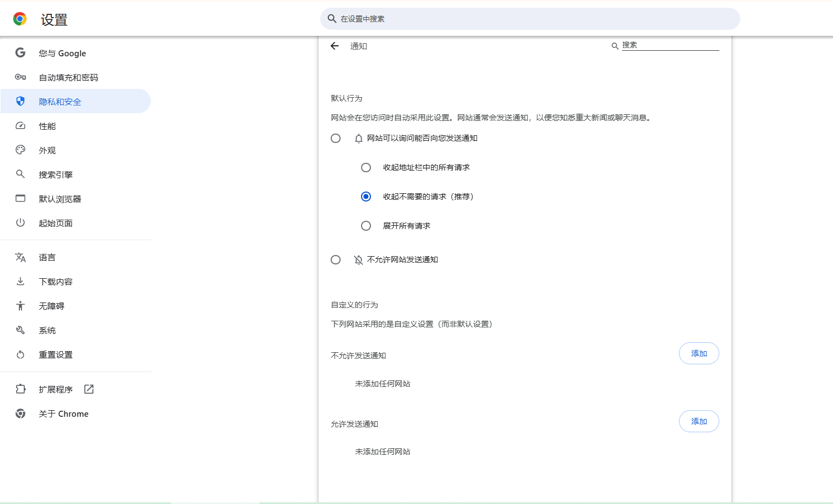Click 未添加任何网站 under 不允许发送通知
Viewport: 833px width, 504px height.
[x=383, y=384]
